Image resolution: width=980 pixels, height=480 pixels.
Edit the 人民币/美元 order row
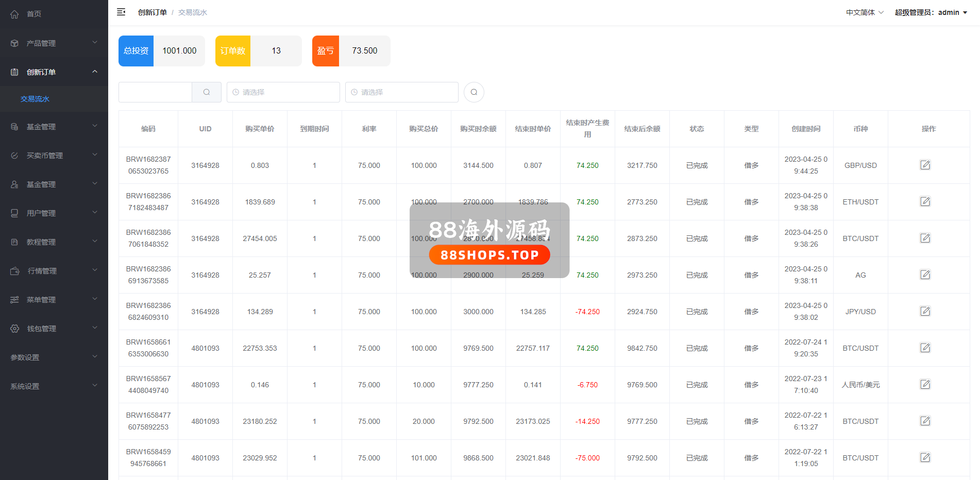[925, 385]
